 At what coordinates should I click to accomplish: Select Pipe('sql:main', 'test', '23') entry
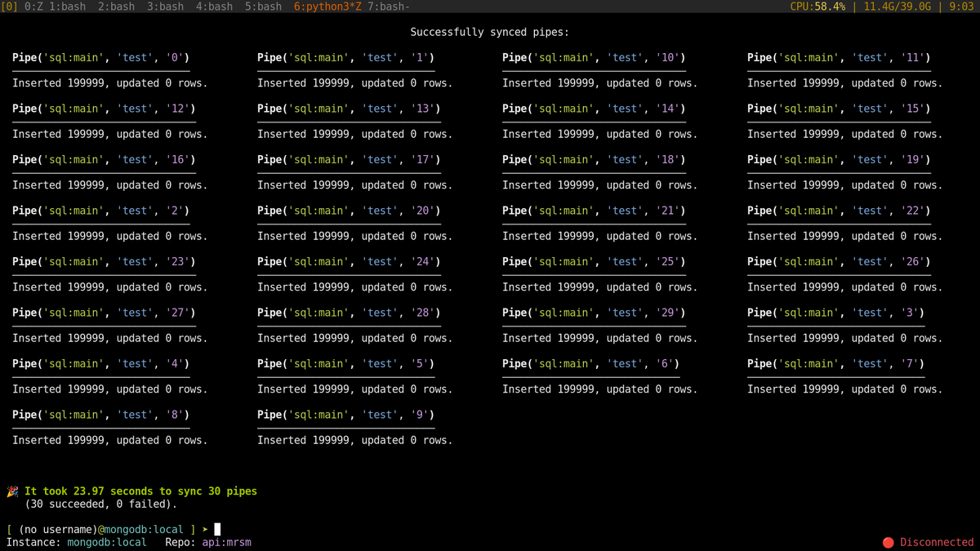click(x=104, y=262)
